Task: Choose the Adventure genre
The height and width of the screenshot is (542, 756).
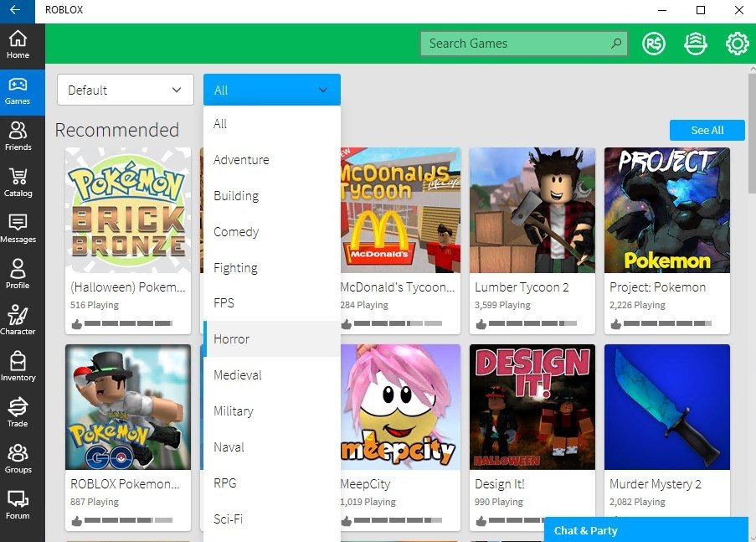Action: [272, 160]
